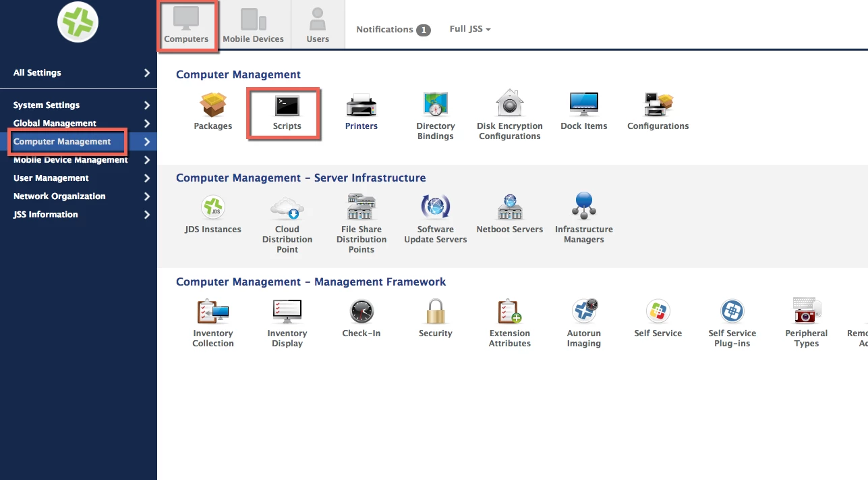The image size is (868, 480).
Task: Expand the JSS Information chevron
Action: click(x=147, y=215)
